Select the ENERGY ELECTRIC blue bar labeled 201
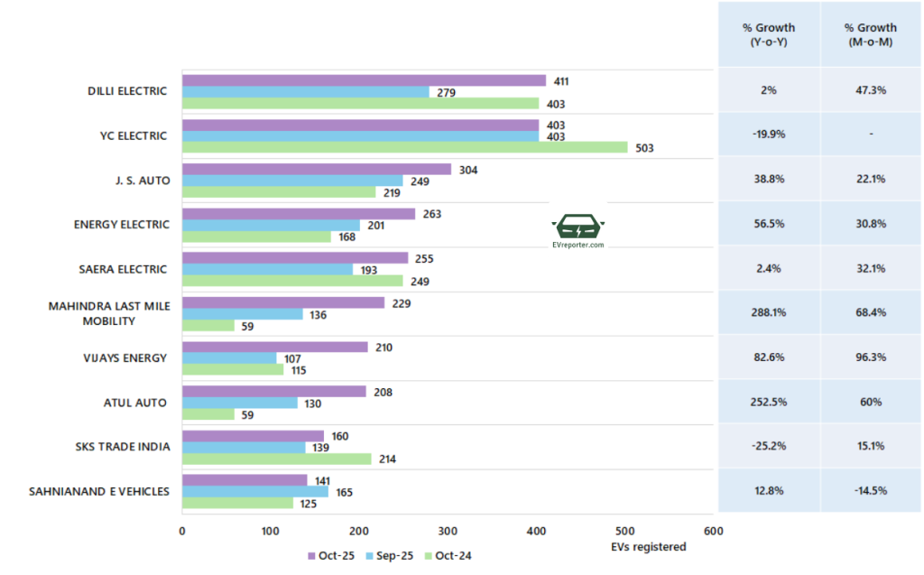The image size is (924, 575). (x=271, y=225)
